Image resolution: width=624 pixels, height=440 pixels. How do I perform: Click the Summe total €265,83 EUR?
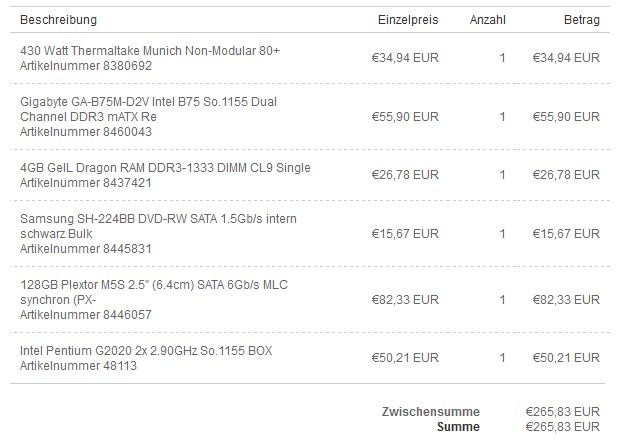563,427
